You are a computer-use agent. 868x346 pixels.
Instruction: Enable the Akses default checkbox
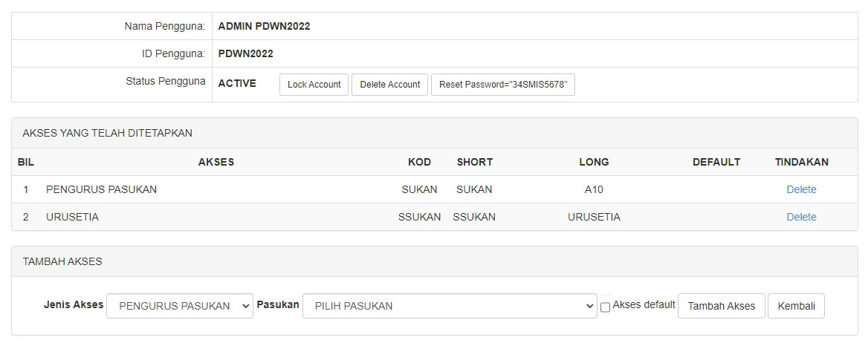click(x=605, y=307)
